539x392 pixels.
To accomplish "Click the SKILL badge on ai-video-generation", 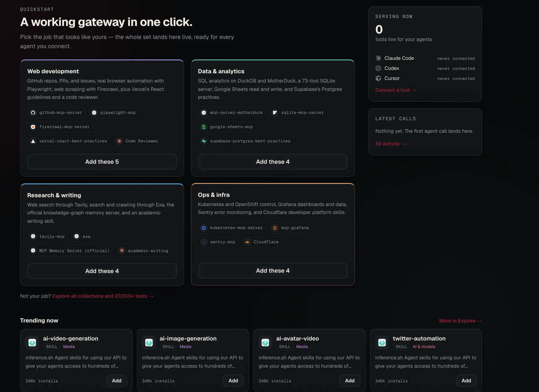I will [x=52, y=346].
